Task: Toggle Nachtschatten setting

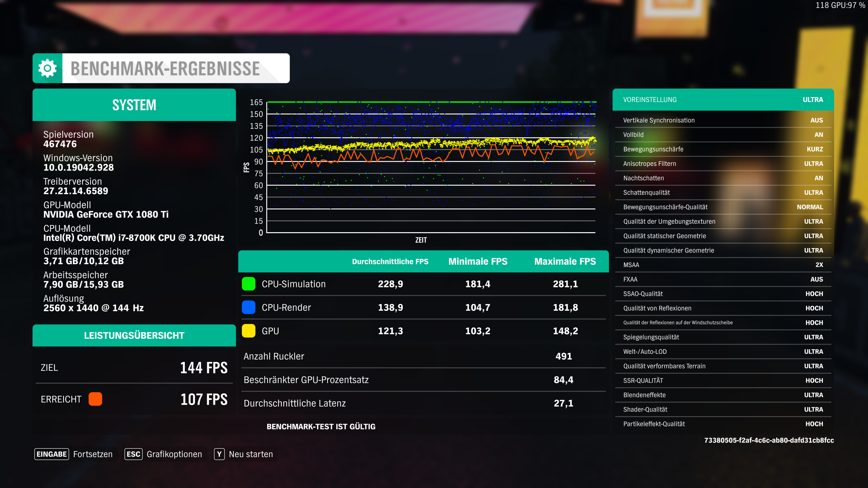Action: [723, 178]
